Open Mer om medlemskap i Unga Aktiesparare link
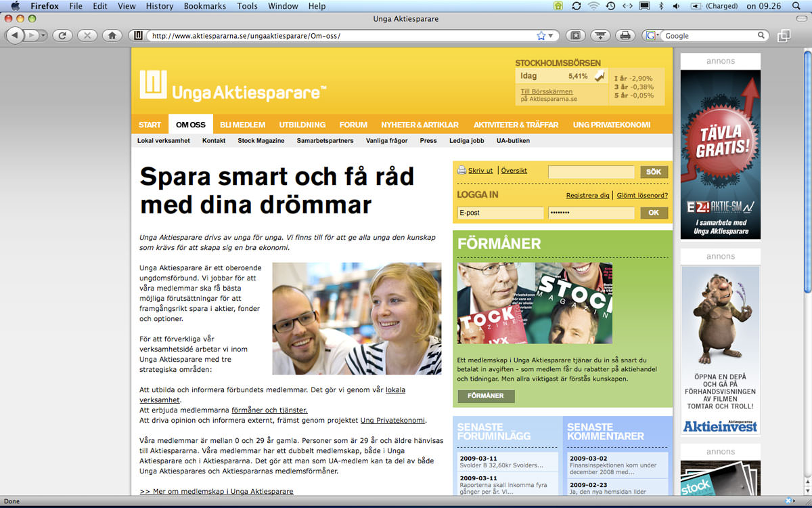The height and width of the screenshot is (508, 812). (217, 491)
